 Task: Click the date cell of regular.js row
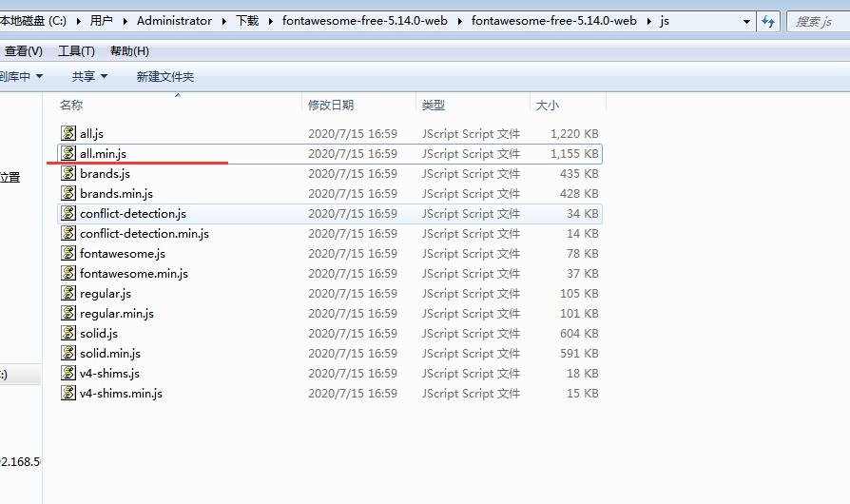(x=353, y=294)
